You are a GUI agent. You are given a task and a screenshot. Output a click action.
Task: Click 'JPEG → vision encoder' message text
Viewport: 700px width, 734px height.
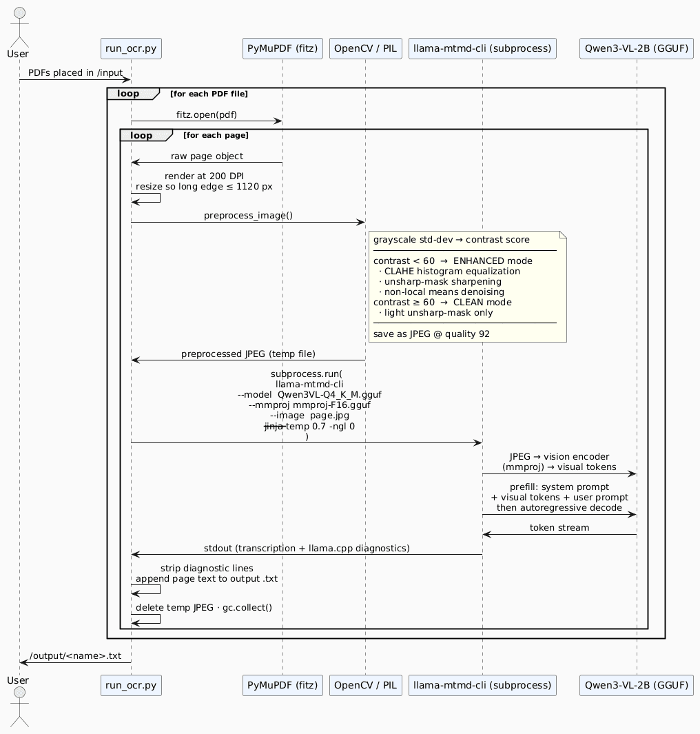(x=559, y=456)
